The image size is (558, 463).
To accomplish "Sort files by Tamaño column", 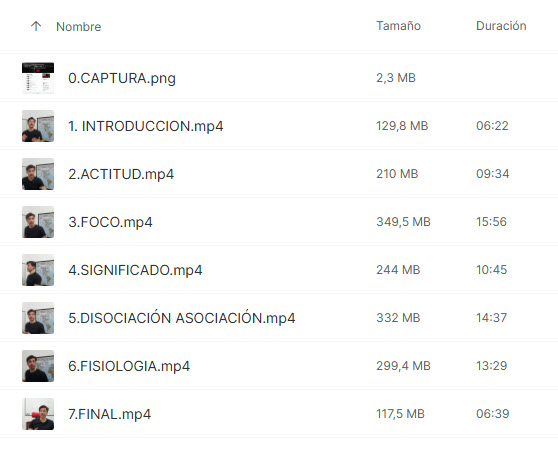I will pyautogui.click(x=398, y=26).
